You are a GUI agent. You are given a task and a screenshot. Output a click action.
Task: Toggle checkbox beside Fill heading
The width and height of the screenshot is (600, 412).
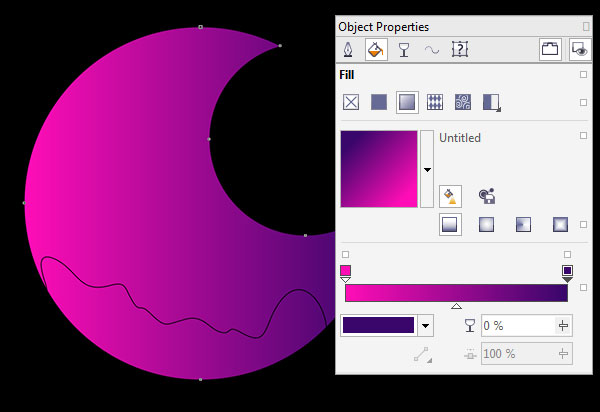coord(583,75)
